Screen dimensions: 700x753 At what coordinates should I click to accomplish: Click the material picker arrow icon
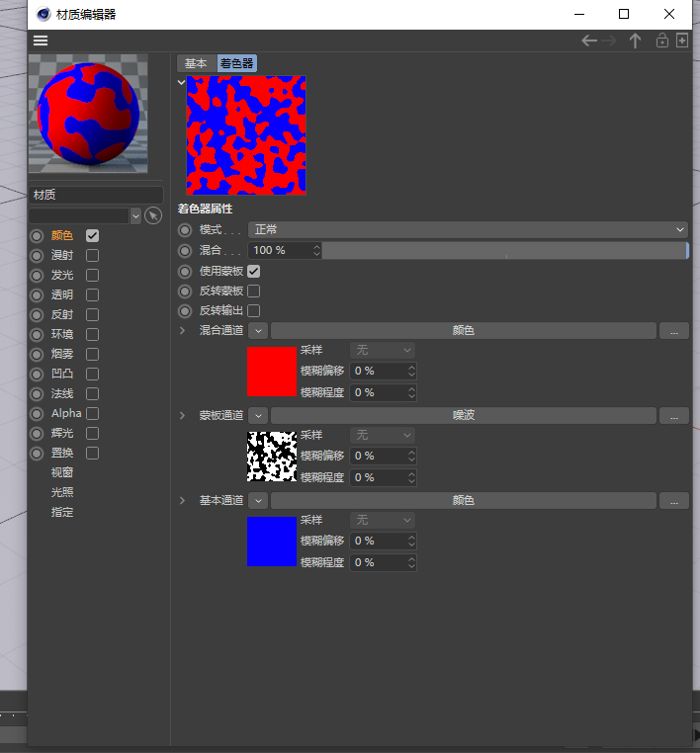click(x=152, y=215)
